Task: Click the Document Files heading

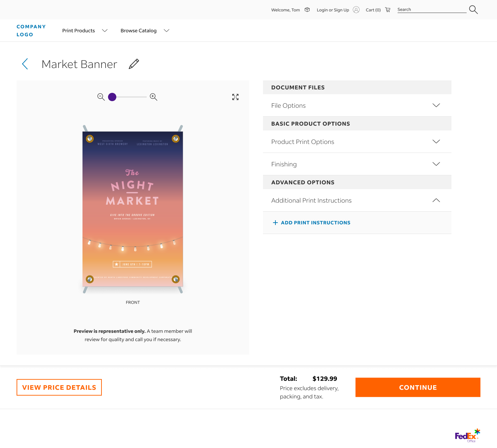Action: coord(298,87)
